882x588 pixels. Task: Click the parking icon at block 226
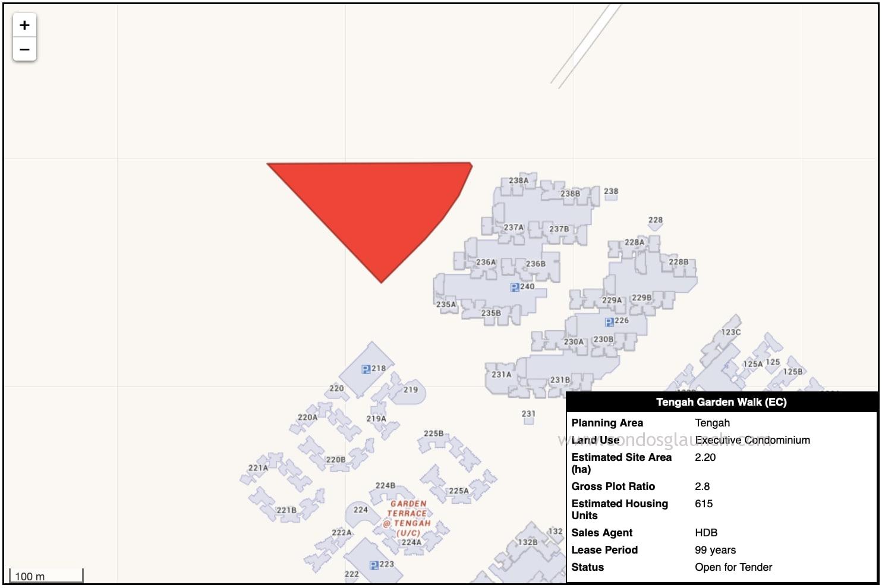[x=609, y=322]
